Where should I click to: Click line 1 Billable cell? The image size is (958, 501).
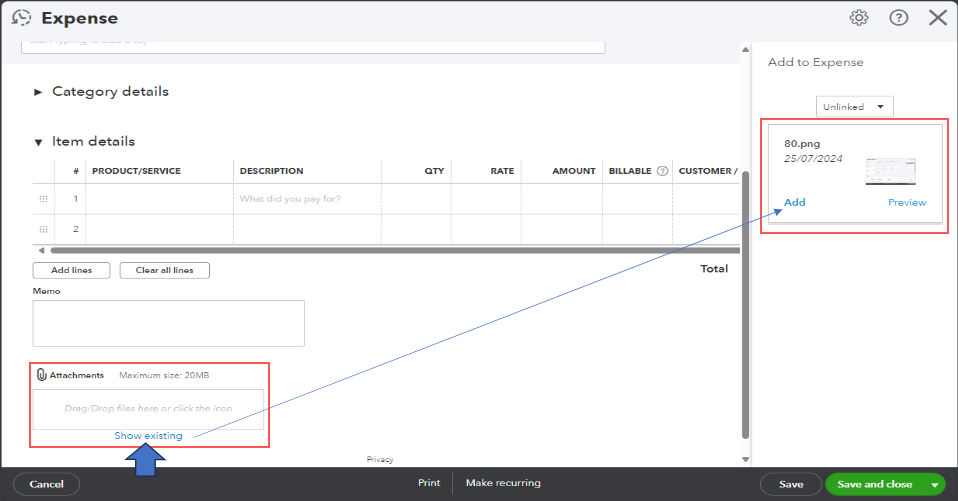[x=637, y=199]
